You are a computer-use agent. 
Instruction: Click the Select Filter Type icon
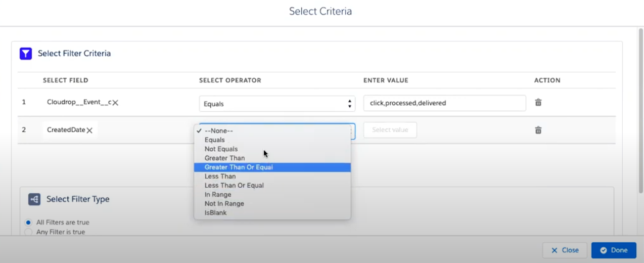point(34,199)
